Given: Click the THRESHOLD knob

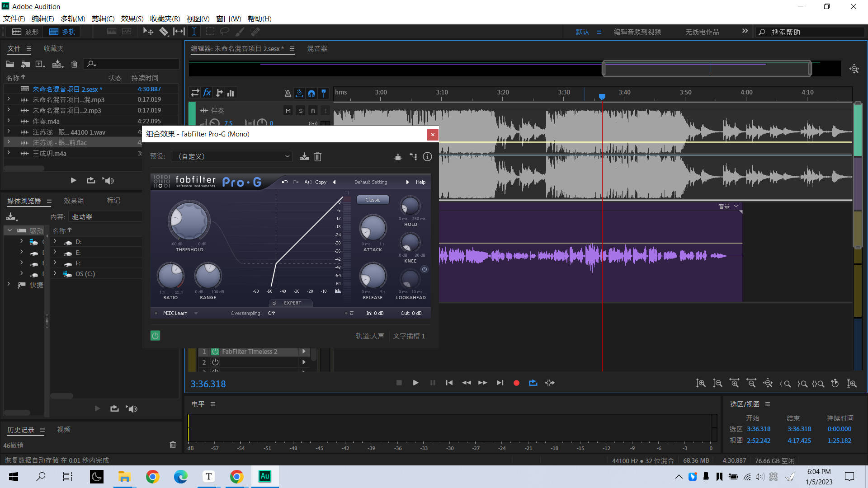Looking at the screenshot, I should pos(189,221).
